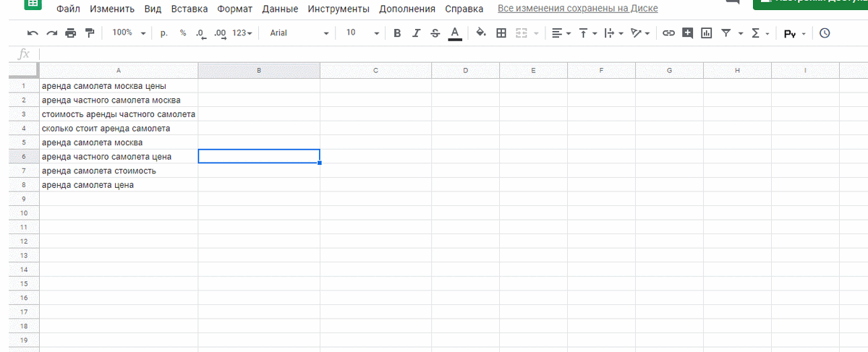
Task: Open the Файл menu
Action: tap(68, 9)
